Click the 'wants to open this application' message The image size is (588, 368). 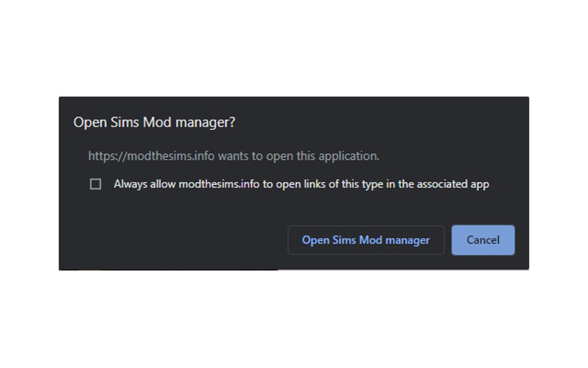(297, 156)
